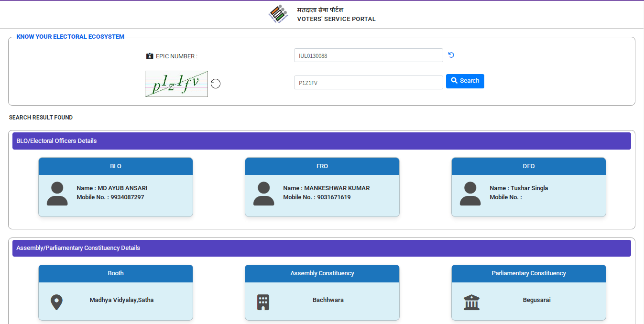Click the reset icon beside EPIC number field
Image resolution: width=644 pixels, height=324 pixels.
tap(451, 55)
